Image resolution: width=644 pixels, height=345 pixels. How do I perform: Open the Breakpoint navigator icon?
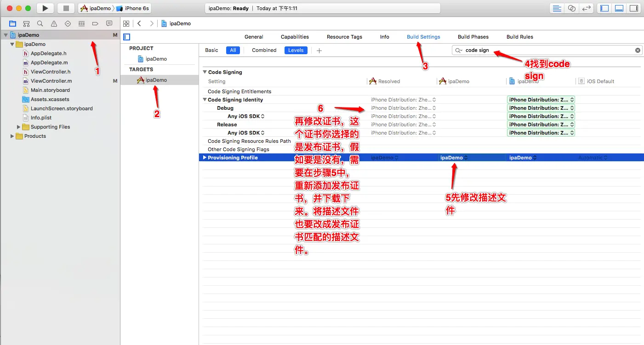pos(95,23)
